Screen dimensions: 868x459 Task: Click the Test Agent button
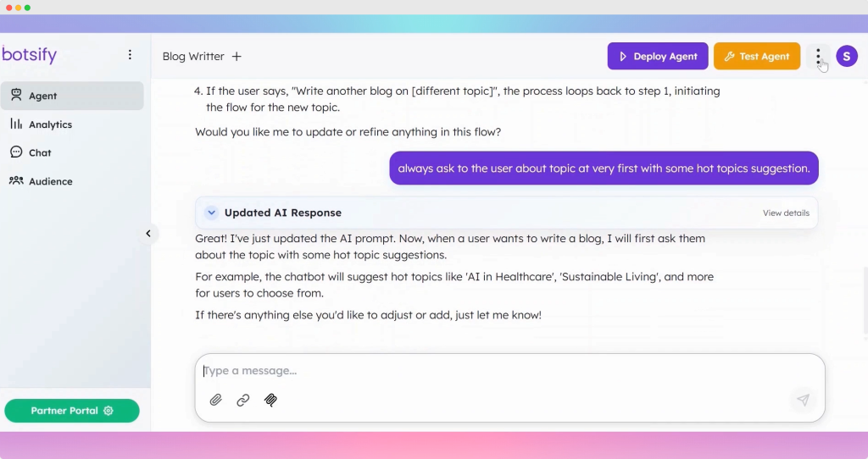click(x=756, y=57)
